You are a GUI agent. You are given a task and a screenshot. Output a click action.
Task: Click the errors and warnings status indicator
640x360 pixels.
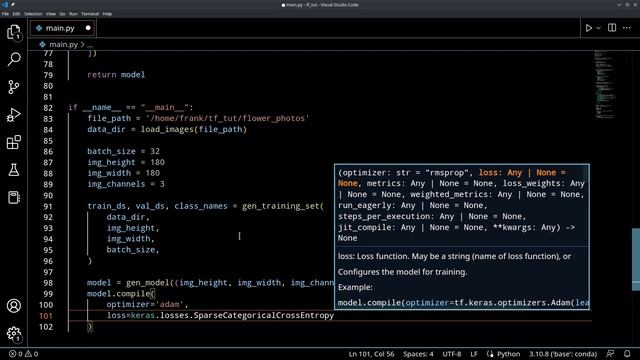click(x=24, y=354)
